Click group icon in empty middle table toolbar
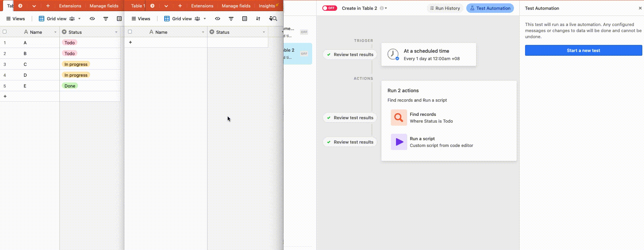Viewport: 644px width, 250px height. [245, 19]
